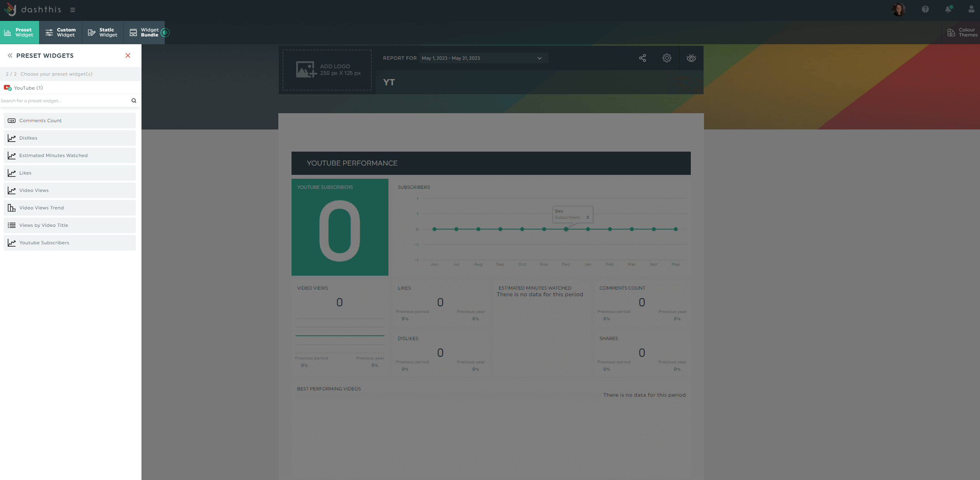The width and height of the screenshot is (980, 480).
Task: Click the Static Widget edit icon
Action: pos(91,33)
